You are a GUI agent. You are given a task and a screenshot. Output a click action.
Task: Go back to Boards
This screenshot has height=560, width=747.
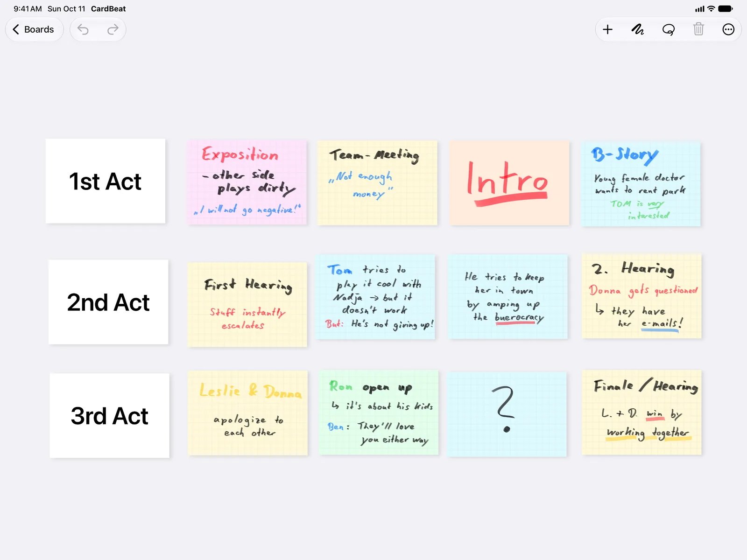click(34, 29)
